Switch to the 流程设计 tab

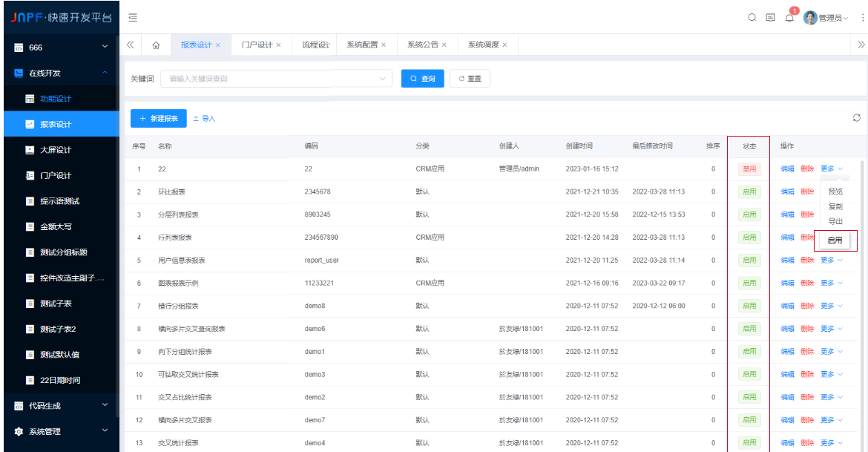[x=316, y=45]
